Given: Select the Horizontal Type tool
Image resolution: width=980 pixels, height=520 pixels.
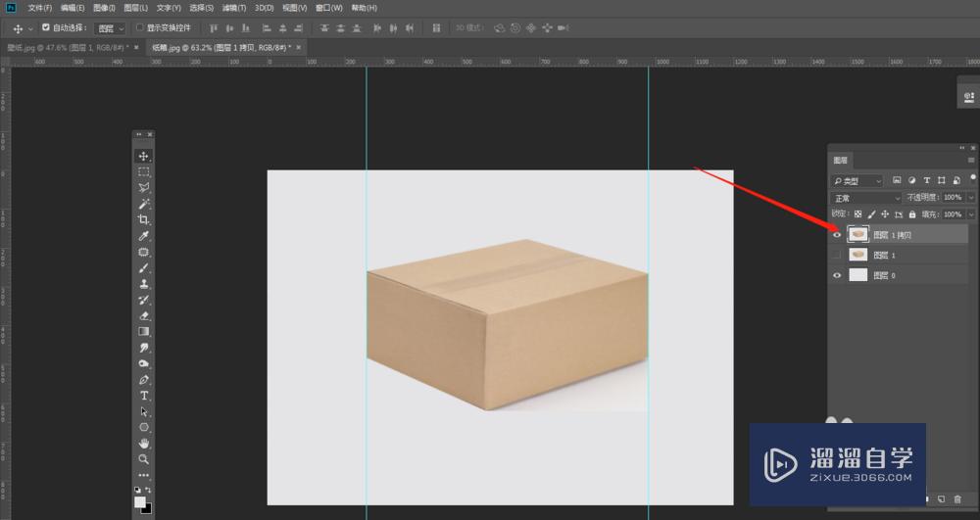Looking at the screenshot, I should [144, 396].
